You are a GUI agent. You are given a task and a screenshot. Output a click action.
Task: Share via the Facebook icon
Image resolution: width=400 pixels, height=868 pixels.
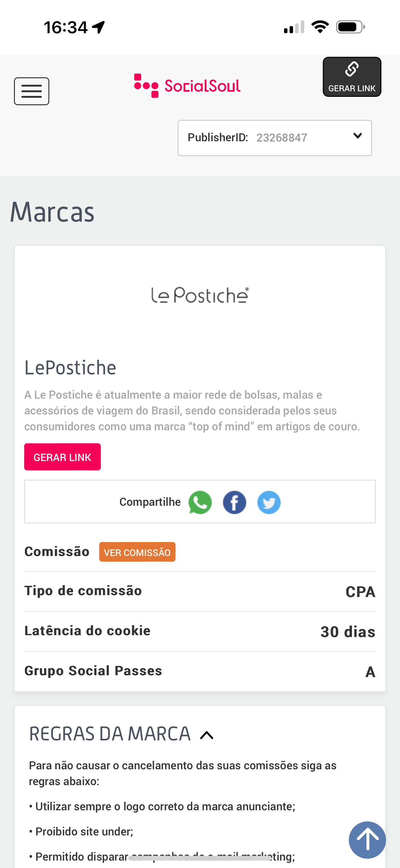click(234, 502)
